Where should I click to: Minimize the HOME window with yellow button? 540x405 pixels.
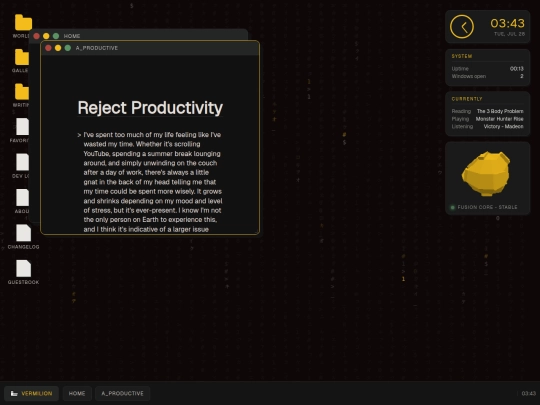(x=46, y=36)
